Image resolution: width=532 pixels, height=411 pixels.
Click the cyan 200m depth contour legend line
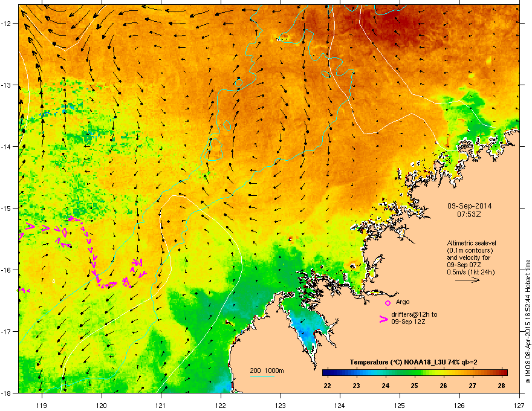click(x=262, y=376)
